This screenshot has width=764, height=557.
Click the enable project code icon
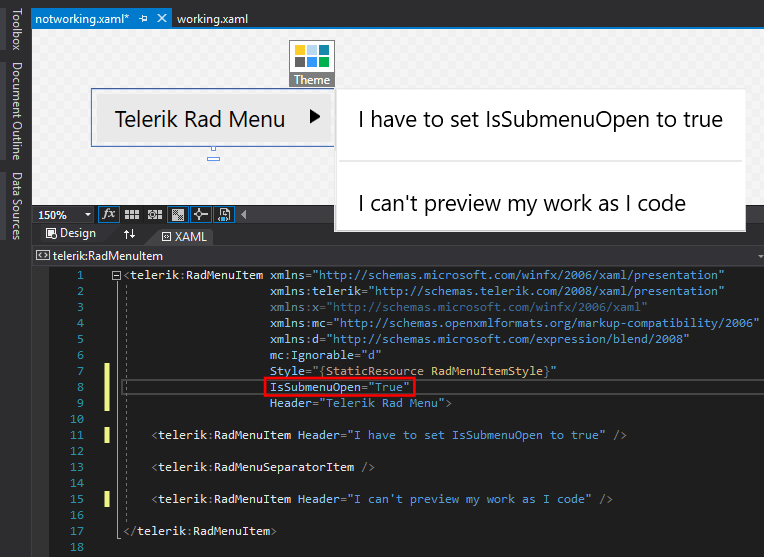(224, 214)
